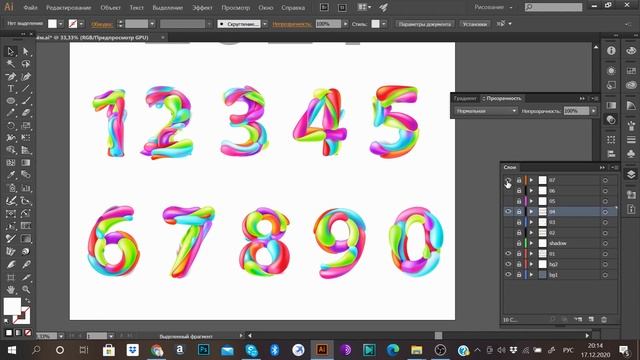Image resolution: width=640 pixels, height=360 pixels.
Task: Click Установки button
Action: (475, 24)
